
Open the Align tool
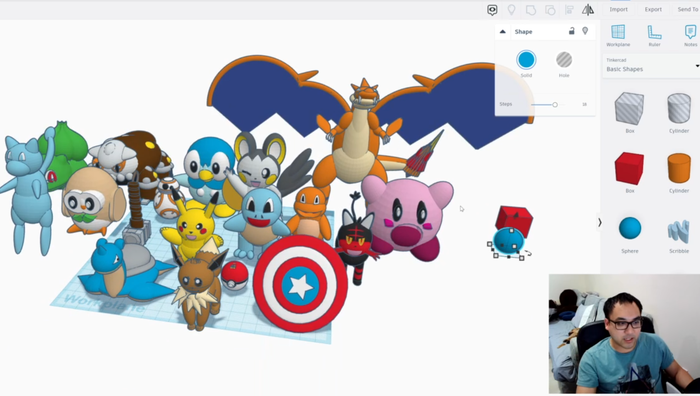click(569, 10)
